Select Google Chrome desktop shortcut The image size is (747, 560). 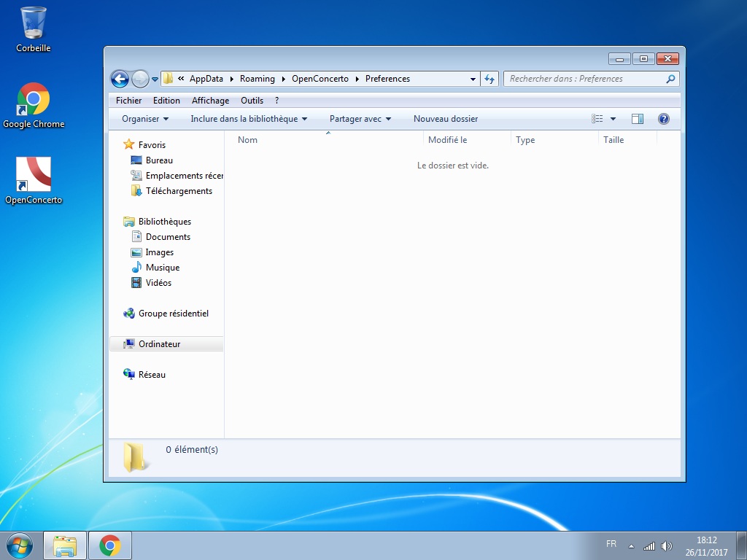point(34,105)
